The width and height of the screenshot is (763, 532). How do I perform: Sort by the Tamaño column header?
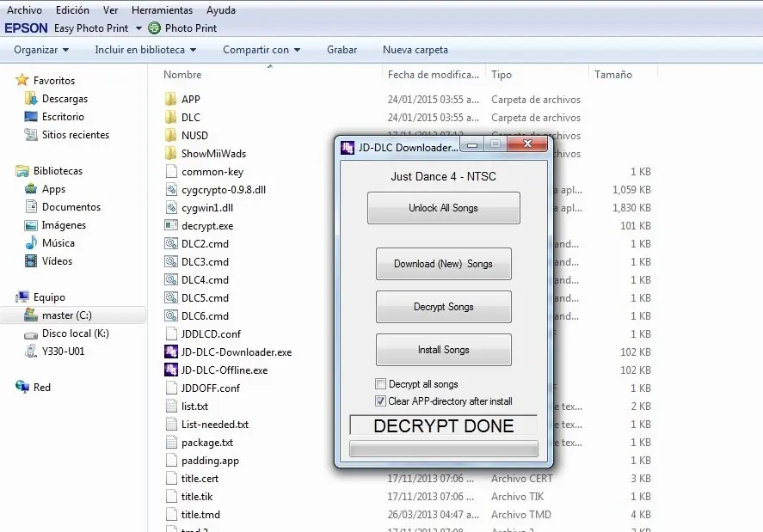coord(613,75)
